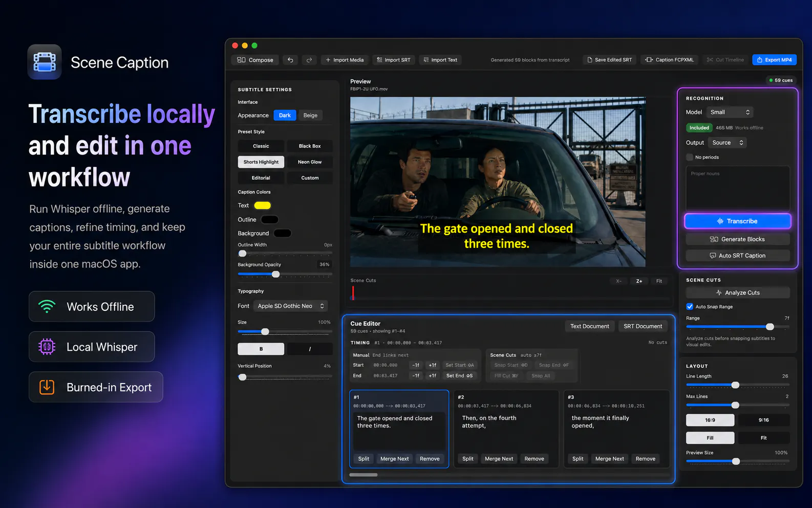Click Import SRT in the toolbar
This screenshot has width=812, height=508.
(x=394, y=60)
